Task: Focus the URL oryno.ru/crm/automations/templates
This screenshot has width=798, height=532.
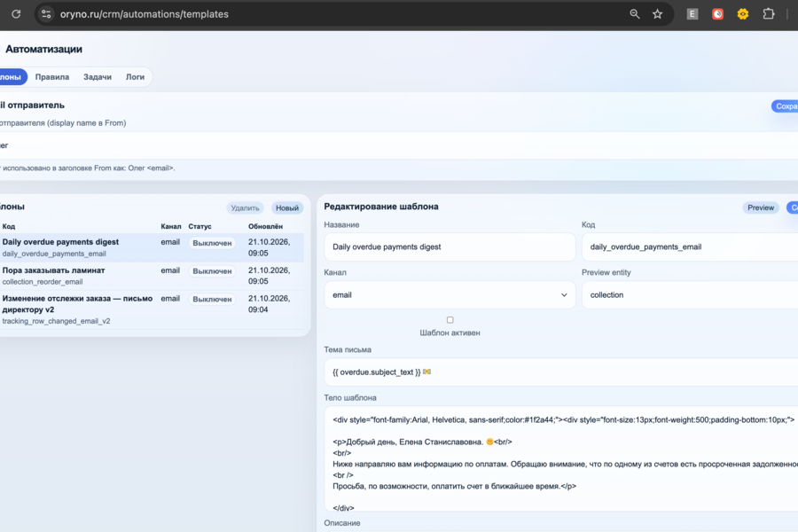Action: coord(144,14)
